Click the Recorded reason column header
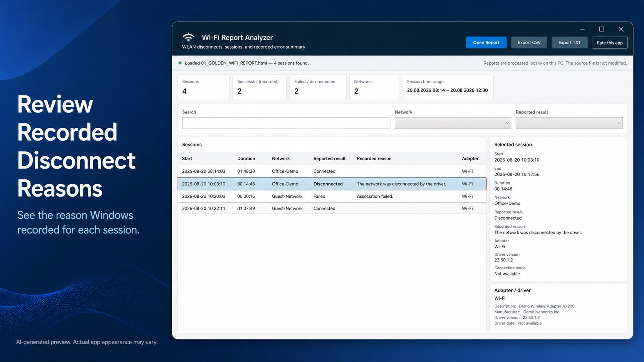644x362 pixels. (374, 158)
